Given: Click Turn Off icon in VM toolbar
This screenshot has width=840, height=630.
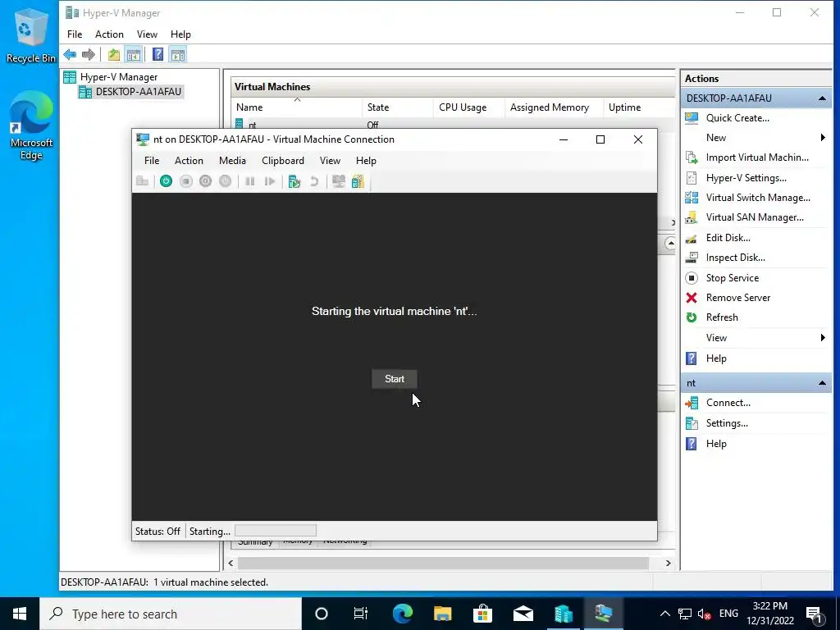Looking at the screenshot, I should coord(186,181).
